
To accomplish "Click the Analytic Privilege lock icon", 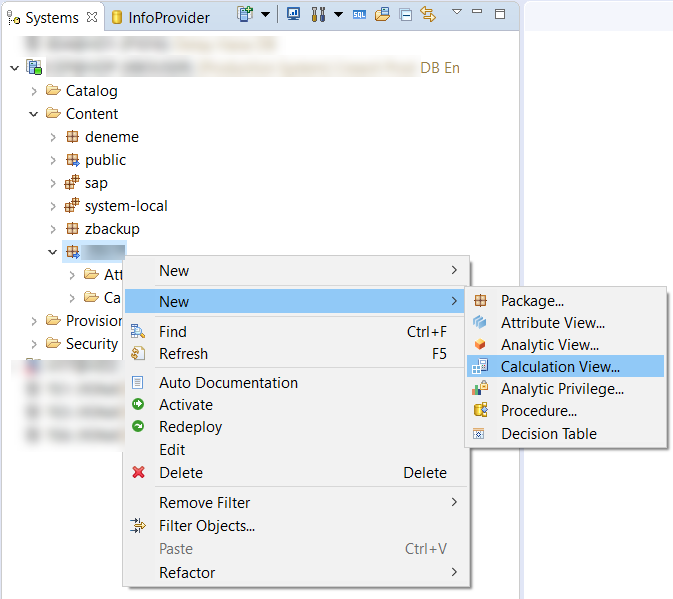I will point(480,388).
